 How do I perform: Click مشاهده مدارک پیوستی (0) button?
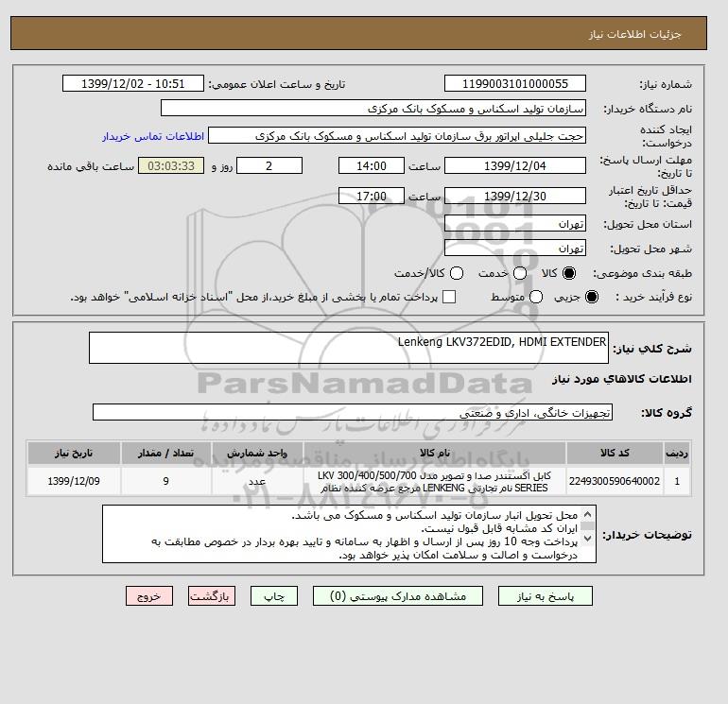(x=398, y=596)
